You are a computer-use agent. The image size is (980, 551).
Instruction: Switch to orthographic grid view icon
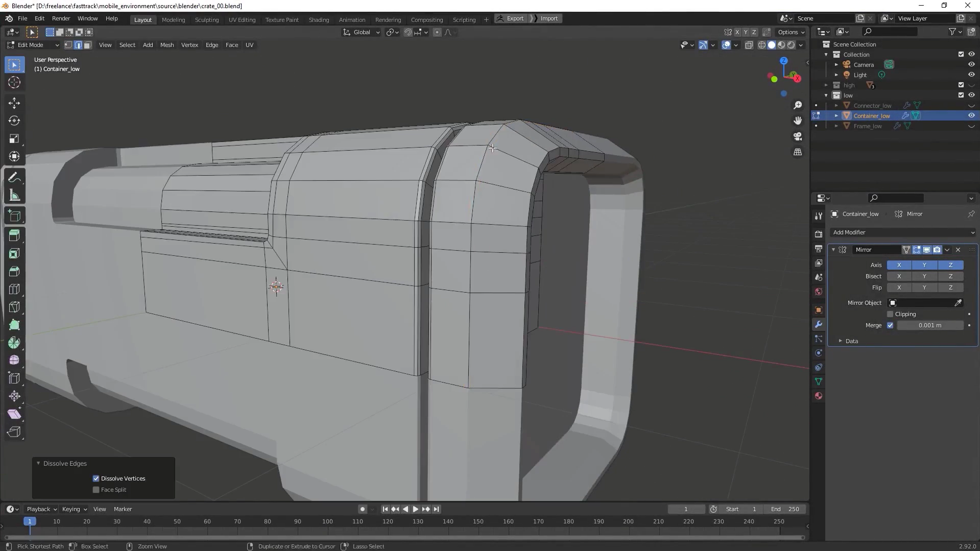pos(798,152)
